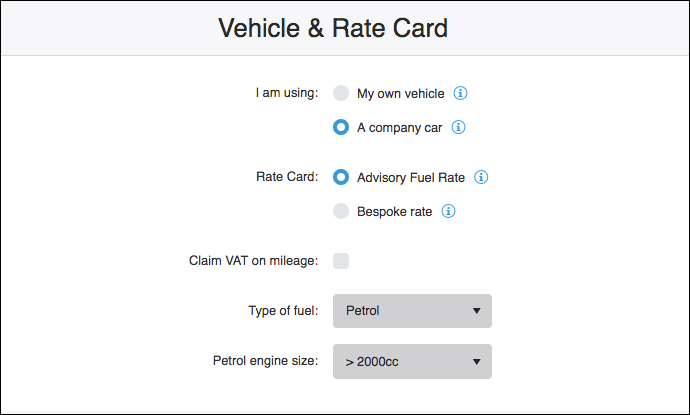Screen dimensions: 690x415
Task: Open the Petrol engine size dropdown
Action: click(412, 361)
